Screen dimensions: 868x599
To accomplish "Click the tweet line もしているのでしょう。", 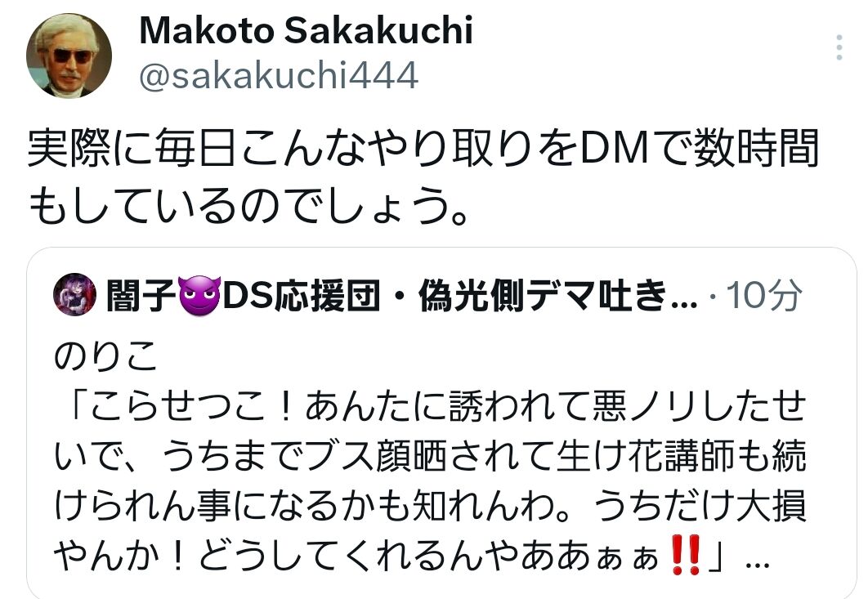I will (x=248, y=205).
